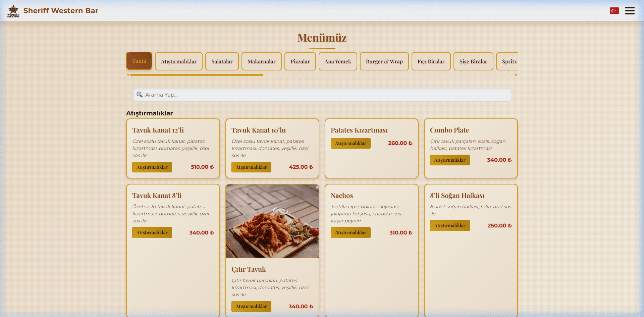Open the Tavuk Kanat 12'li item title
644x317 pixels.
coord(158,130)
